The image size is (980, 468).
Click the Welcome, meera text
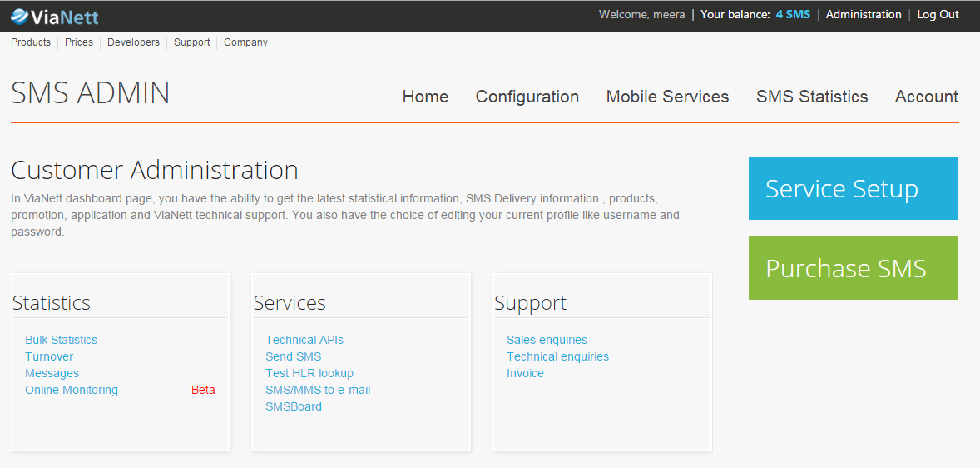(642, 14)
